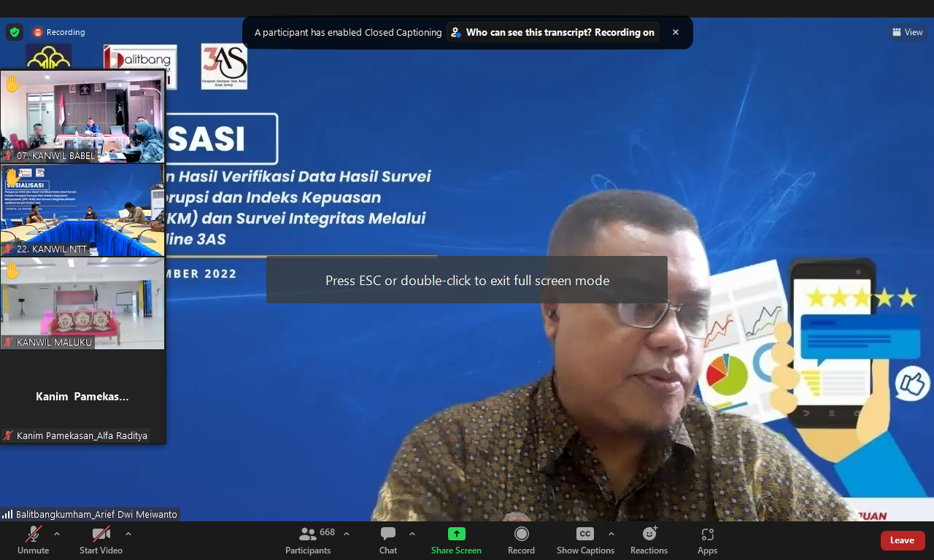Open the Apps icon

pos(707,534)
